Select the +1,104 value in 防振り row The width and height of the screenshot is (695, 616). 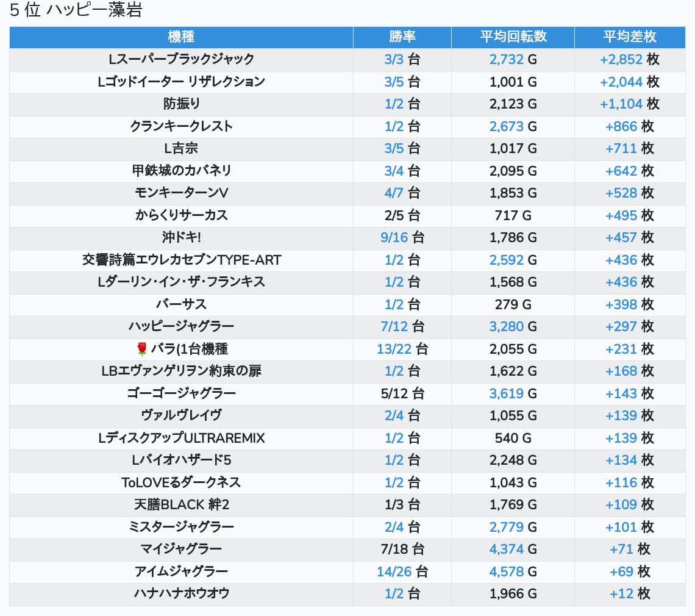(x=621, y=104)
